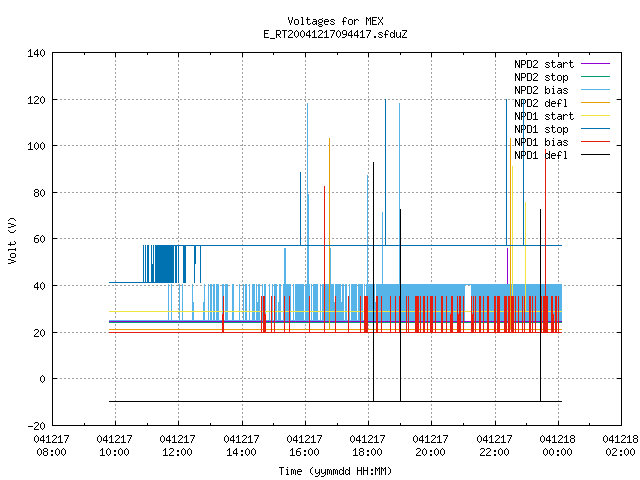The height and width of the screenshot is (480, 640).
Task: Click the light blue NPD2 bias legend line sample
Action: [595, 90]
